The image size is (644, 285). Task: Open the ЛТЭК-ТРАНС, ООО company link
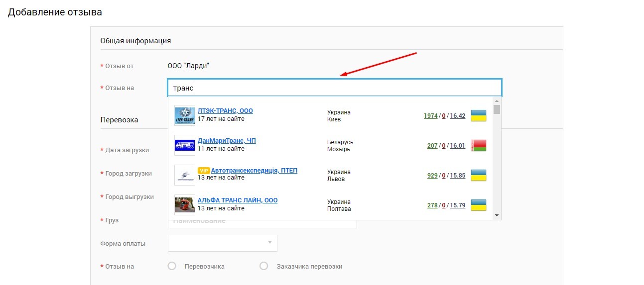pyautogui.click(x=225, y=111)
